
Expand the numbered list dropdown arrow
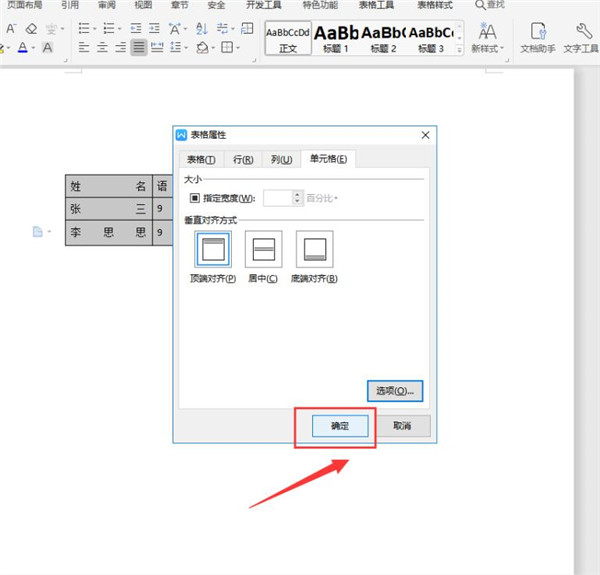[x=119, y=29]
